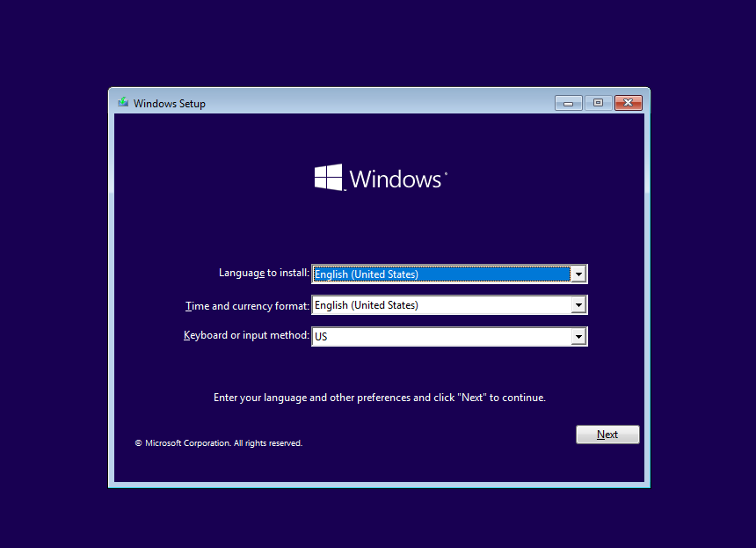
Task: Expand the Keyboard or input method arrow
Action: [x=578, y=337]
